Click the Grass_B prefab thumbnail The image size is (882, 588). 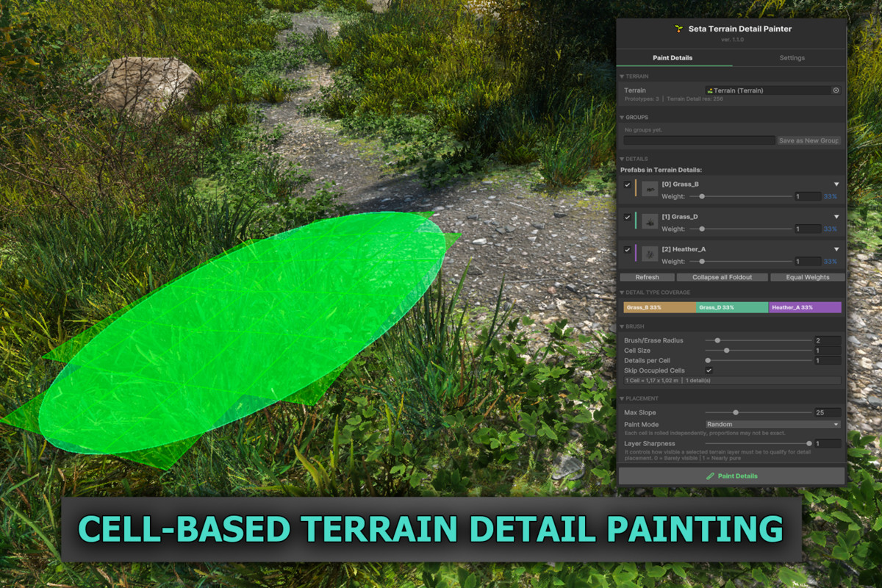point(650,190)
